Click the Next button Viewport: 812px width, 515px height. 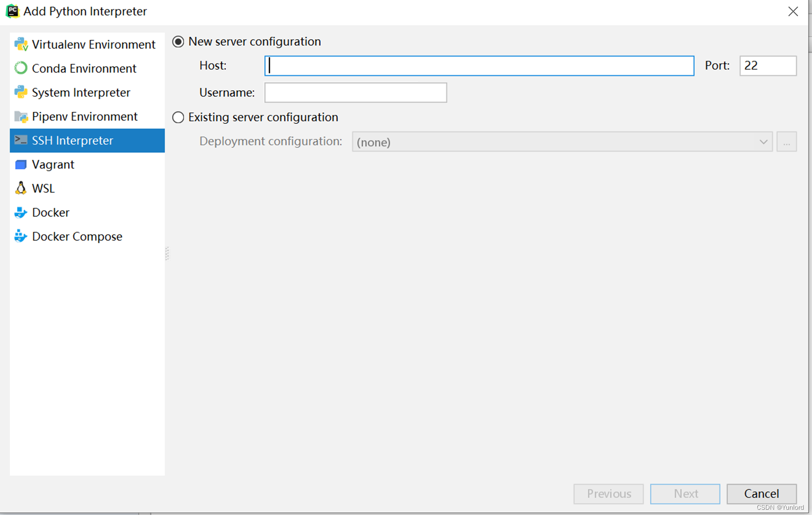coord(685,493)
